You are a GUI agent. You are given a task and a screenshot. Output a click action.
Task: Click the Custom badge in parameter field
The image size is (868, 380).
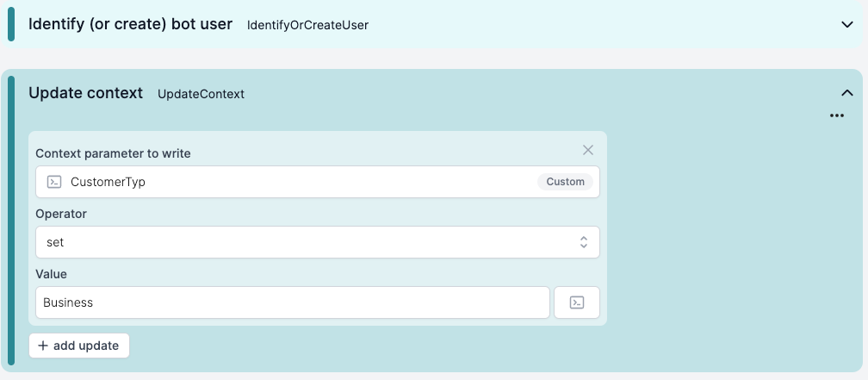pos(565,182)
